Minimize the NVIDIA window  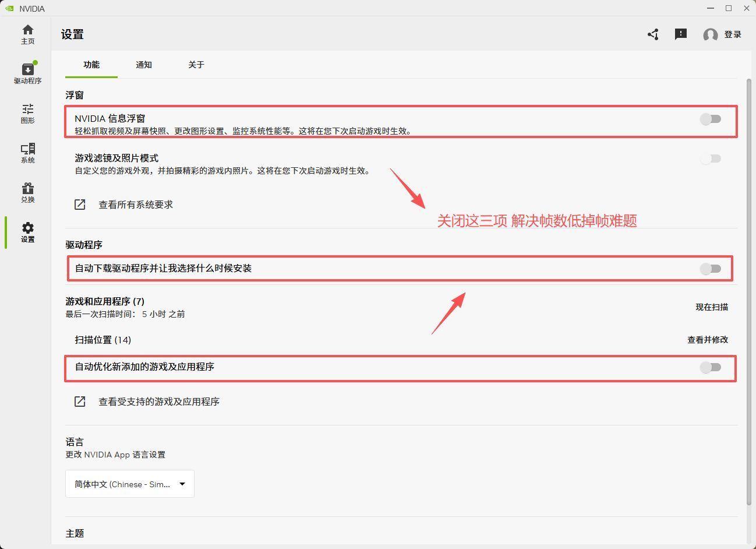pos(711,8)
